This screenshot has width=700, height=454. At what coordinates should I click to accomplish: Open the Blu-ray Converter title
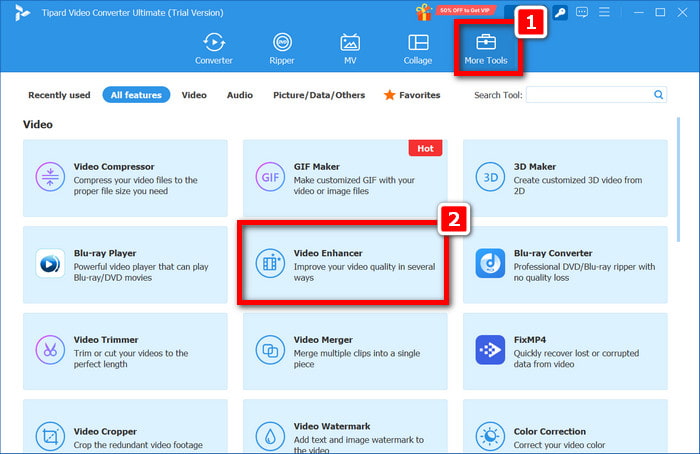(x=553, y=253)
